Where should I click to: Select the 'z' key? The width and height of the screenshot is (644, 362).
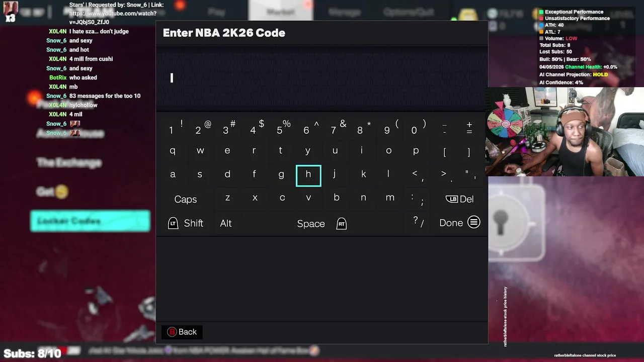click(x=227, y=198)
